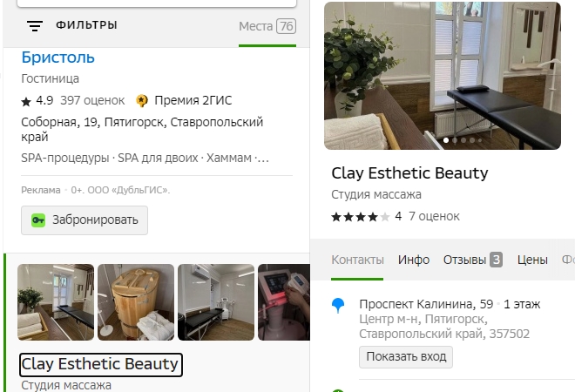Open the Clay Esthetic Beauty listing title

(100, 364)
